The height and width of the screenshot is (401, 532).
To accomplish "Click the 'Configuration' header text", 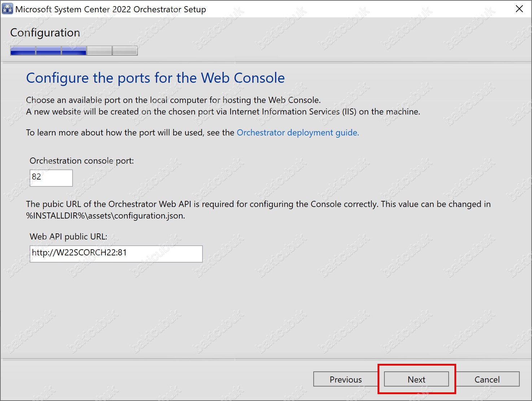I will point(45,33).
